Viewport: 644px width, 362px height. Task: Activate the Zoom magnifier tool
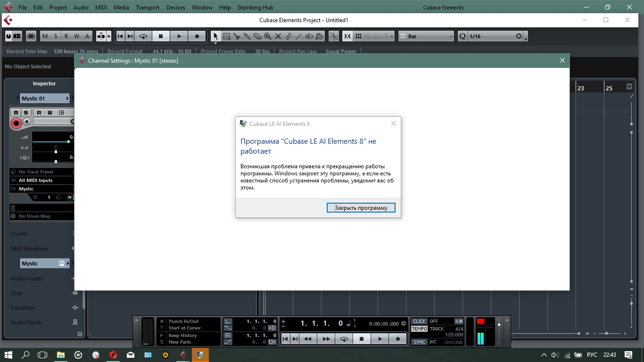coord(268,36)
